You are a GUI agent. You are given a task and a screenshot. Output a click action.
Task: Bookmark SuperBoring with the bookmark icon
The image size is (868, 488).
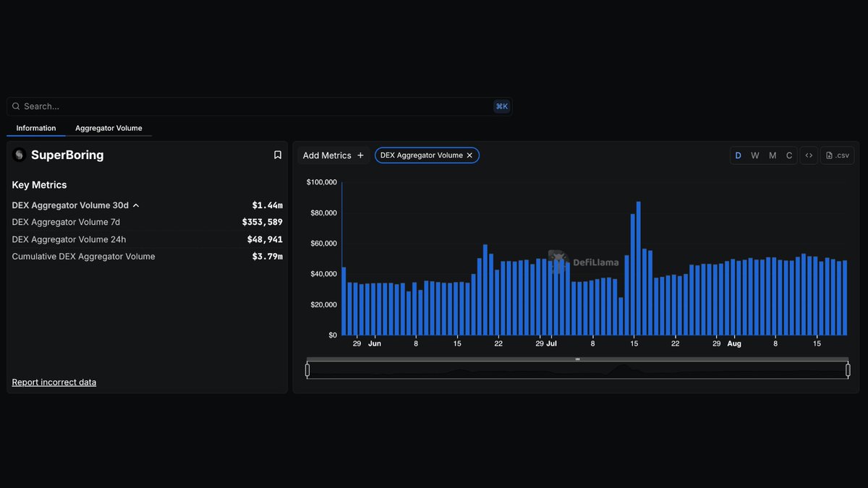click(x=278, y=155)
